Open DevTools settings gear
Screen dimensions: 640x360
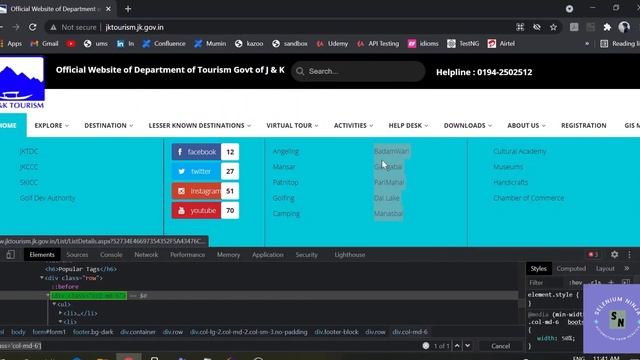(x=614, y=255)
